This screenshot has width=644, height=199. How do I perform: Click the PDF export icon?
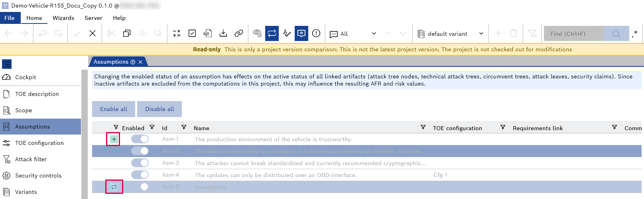pyautogui.click(x=207, y=33)
